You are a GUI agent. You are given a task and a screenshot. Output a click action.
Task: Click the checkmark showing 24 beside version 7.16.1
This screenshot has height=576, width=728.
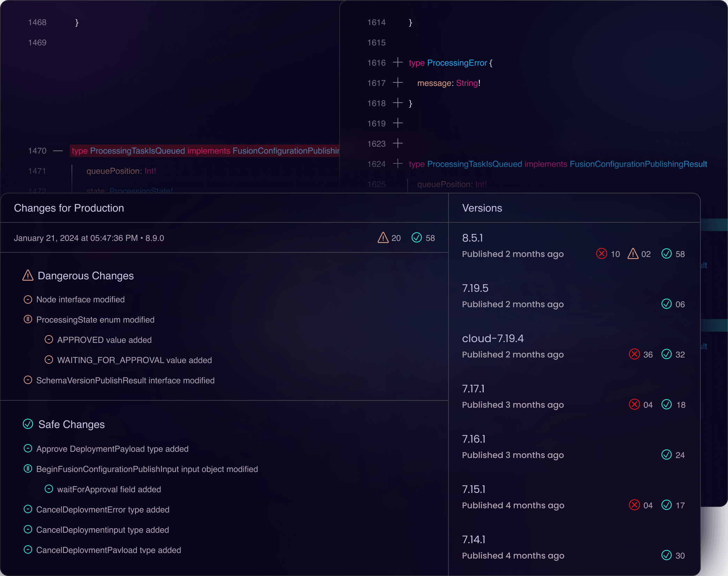pos(667,455)
